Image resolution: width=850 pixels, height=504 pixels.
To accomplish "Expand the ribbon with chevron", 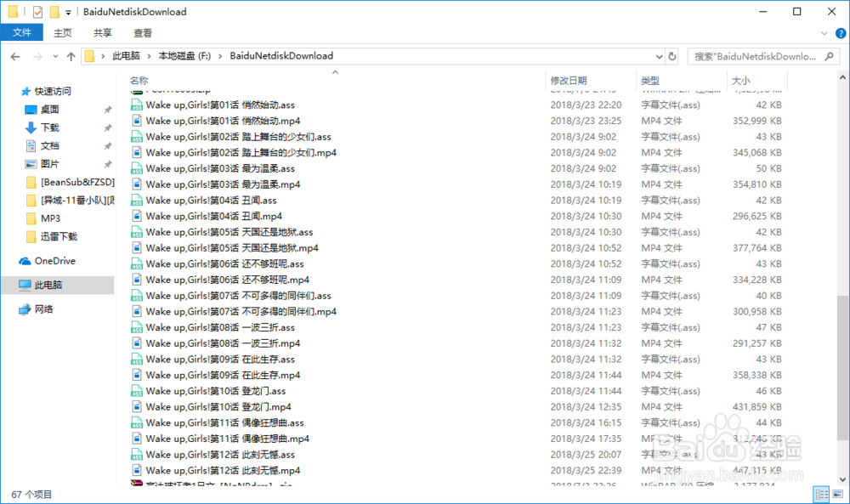I will [x=824, y=33].
